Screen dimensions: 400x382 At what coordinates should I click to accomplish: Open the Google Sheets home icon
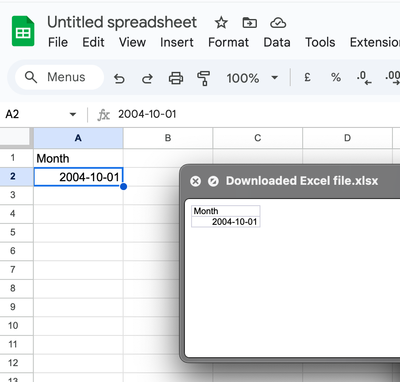click(x=23, y=31)
